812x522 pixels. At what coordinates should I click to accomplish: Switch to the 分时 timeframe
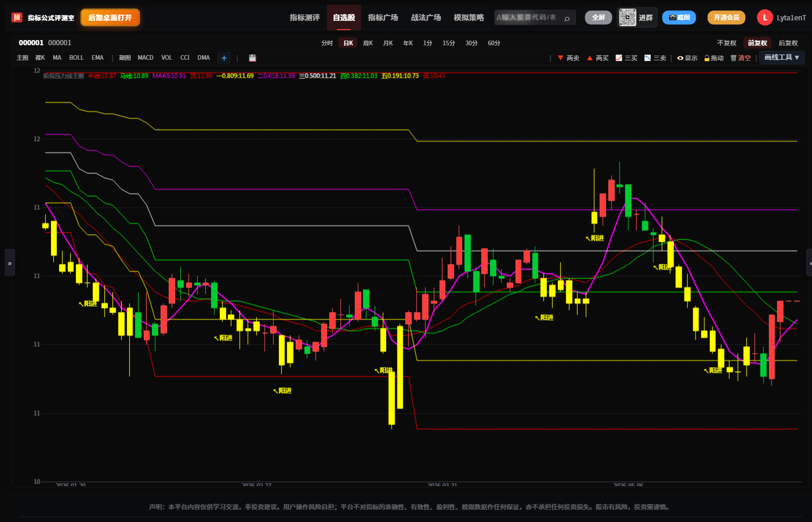[x=327, y=43]
